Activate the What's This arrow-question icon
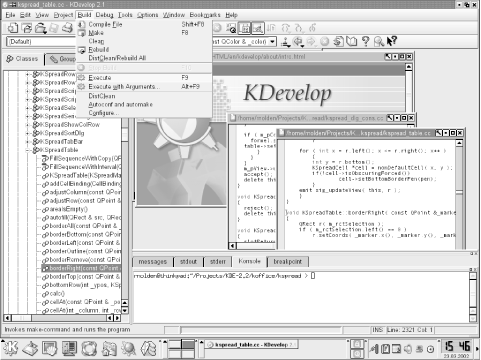The height and width of the screenshot is (360, 481). 391,41
